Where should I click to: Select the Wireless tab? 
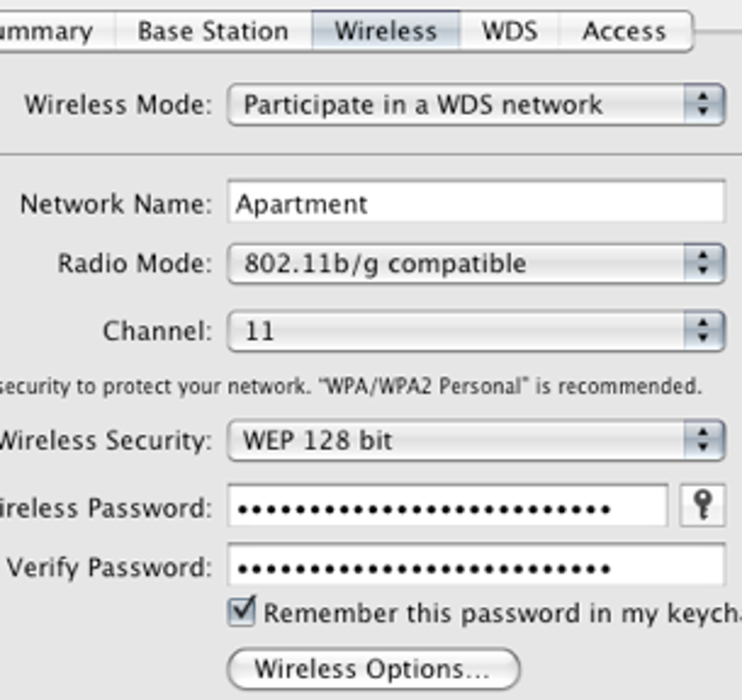(386, 32)
